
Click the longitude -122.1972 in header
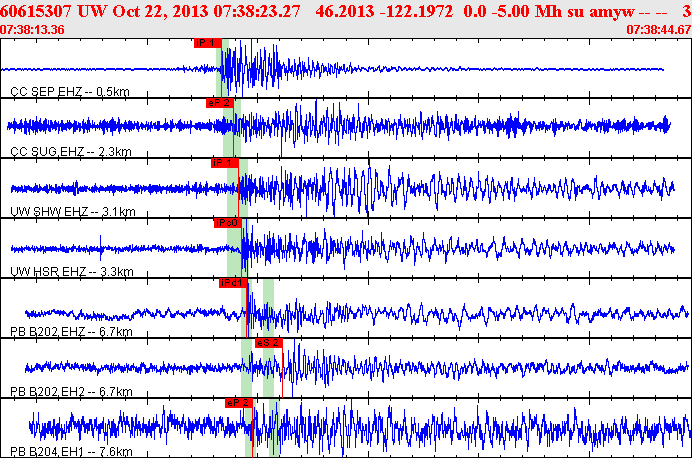point(416,11)
